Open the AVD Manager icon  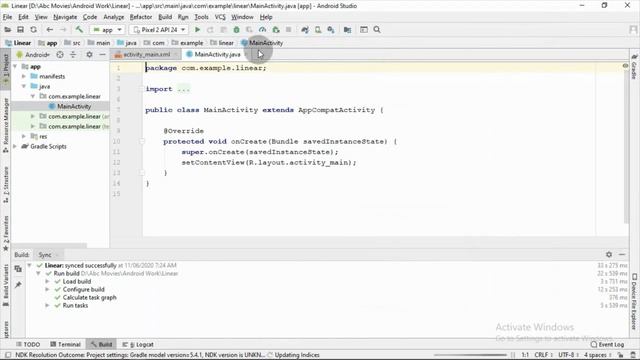318,30
